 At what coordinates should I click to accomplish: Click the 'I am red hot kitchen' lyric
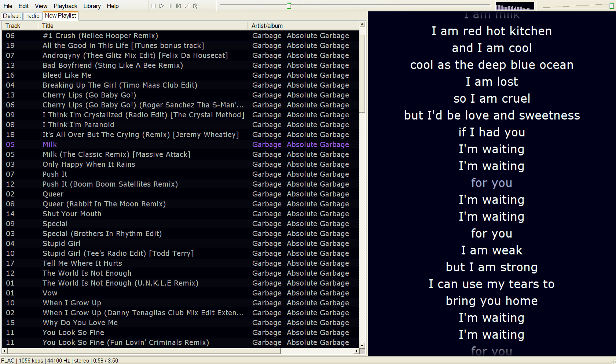492,31
